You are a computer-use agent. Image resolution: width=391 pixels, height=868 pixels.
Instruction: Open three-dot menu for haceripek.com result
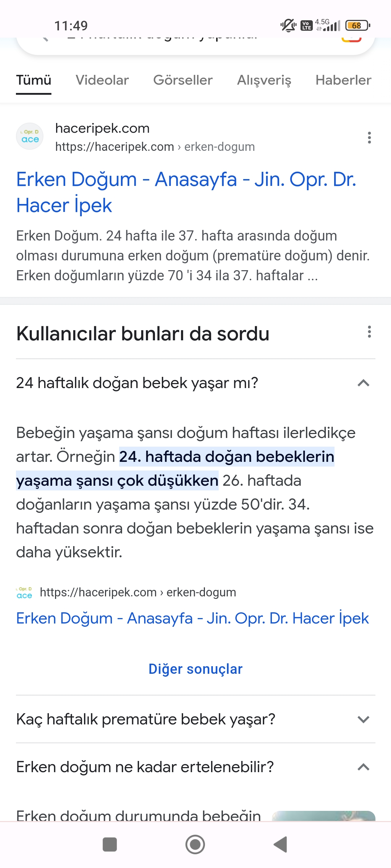(369, 137)
